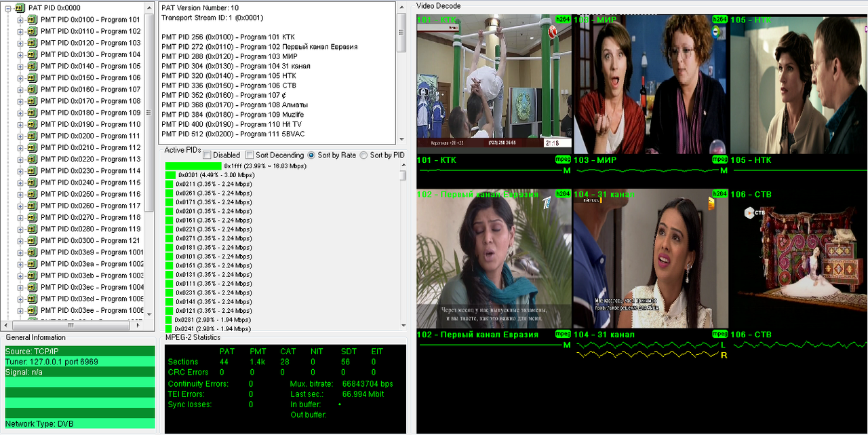Expand PMT PID 0x0270 - Program 118
868x435 pixels.
(20, 217)
